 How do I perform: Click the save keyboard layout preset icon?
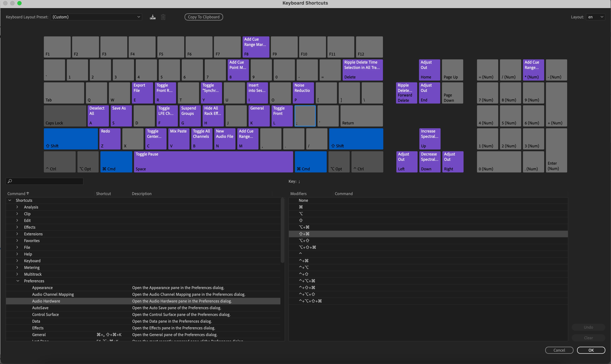153,17
